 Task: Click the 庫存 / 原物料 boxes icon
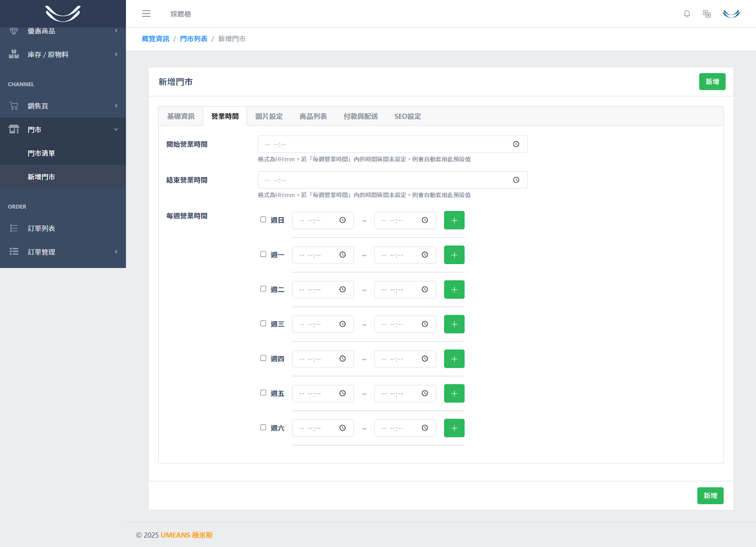click(x=14, y=54)
